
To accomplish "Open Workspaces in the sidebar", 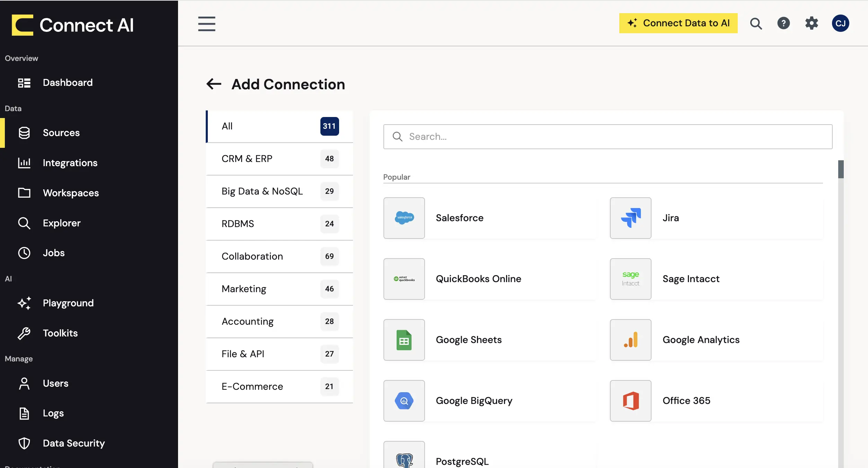I will [x=89, y=193].
